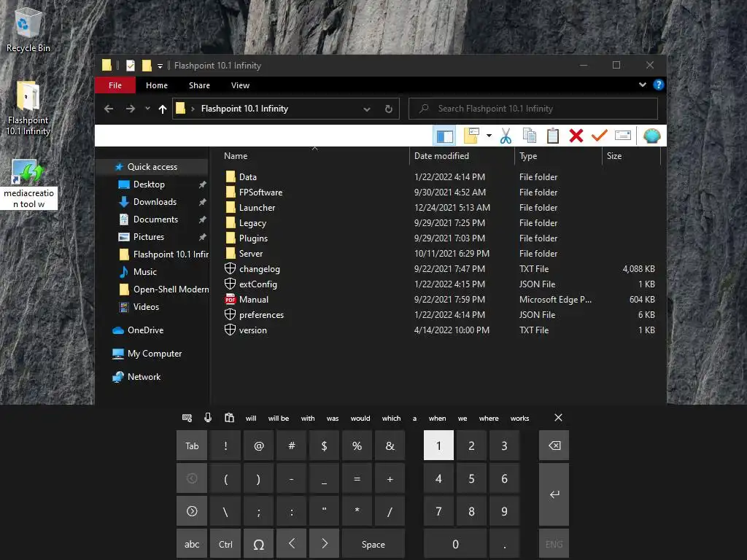Viewport: 747px width, 560px height.
Task: Click the red X Delete icon
Action: [576, 136]
